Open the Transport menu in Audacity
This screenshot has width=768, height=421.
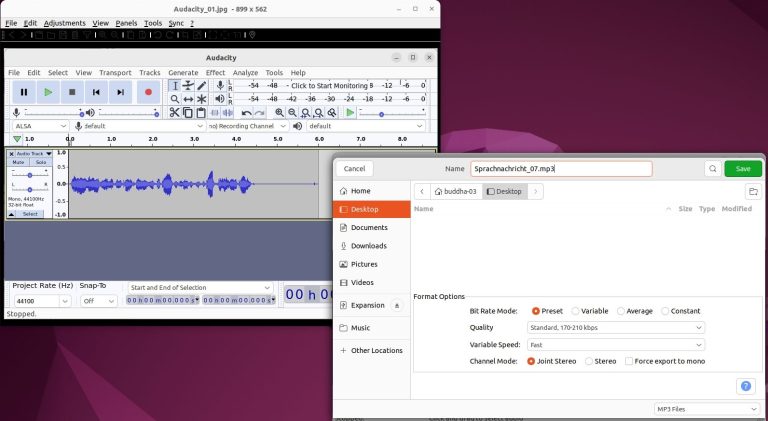tap(115, 72)
